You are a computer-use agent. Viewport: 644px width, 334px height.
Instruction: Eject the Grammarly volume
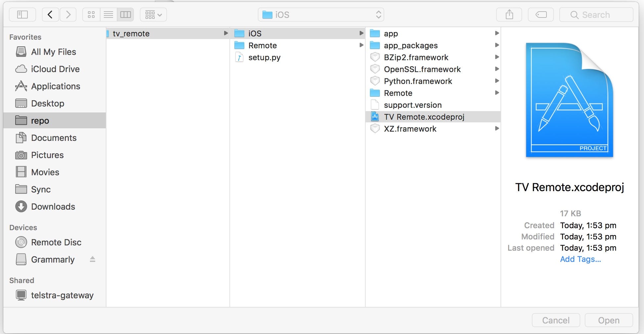(x=93, y=260)
